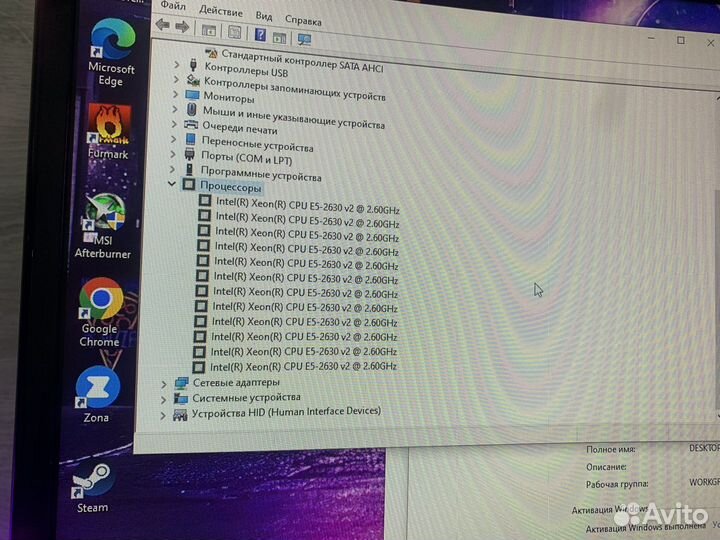Click the icon beside Устройства HID

tap(180, 415)
